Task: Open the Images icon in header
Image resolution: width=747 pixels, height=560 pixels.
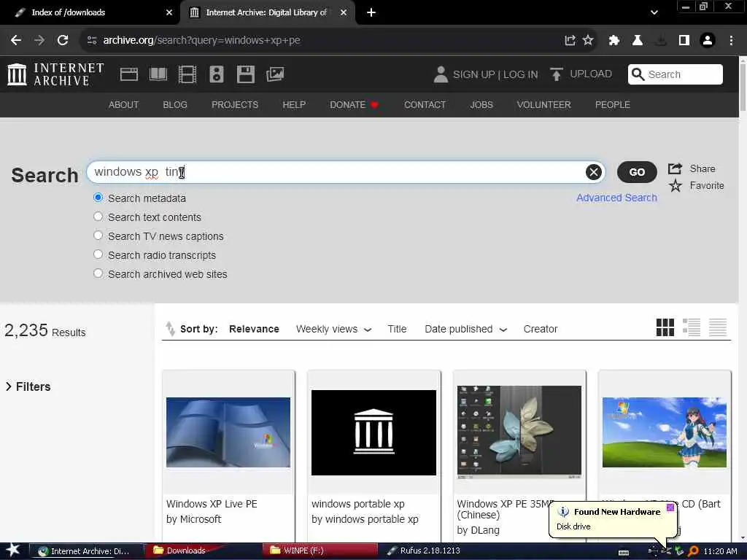Action: [275, 74]
